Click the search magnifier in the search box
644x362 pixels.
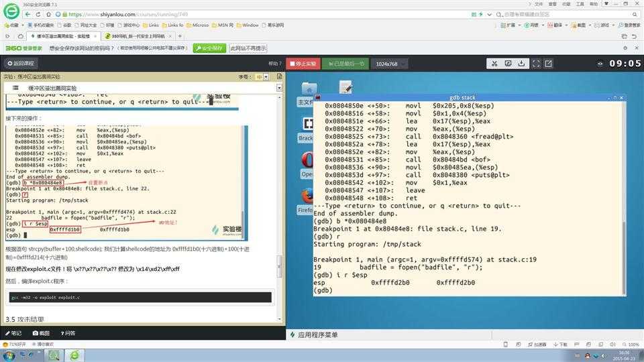click(635, 14)
